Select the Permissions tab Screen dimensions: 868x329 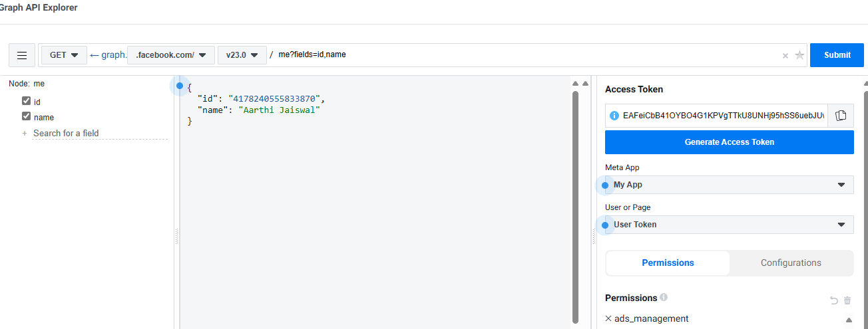668,263
